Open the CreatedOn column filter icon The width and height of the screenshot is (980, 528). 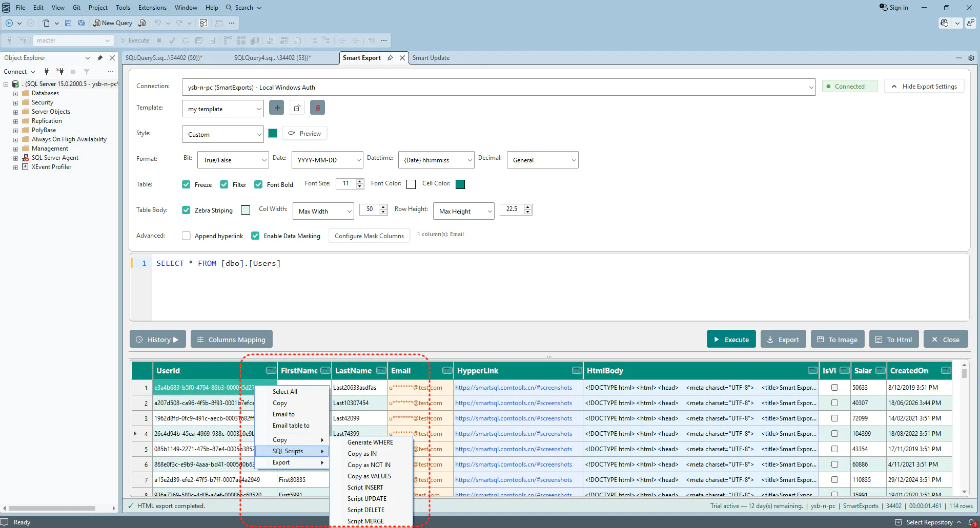tap(946, 370)
